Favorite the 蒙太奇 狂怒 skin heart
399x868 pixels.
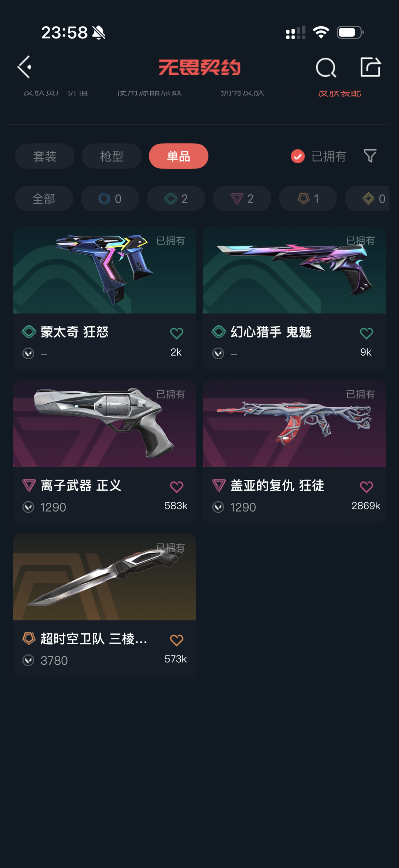(x=177, y=333)
